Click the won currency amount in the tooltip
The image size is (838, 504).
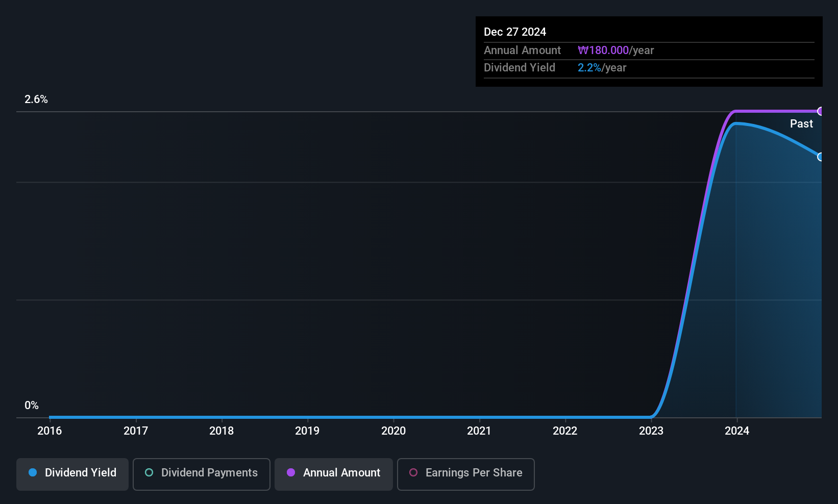tap(603, 50)
